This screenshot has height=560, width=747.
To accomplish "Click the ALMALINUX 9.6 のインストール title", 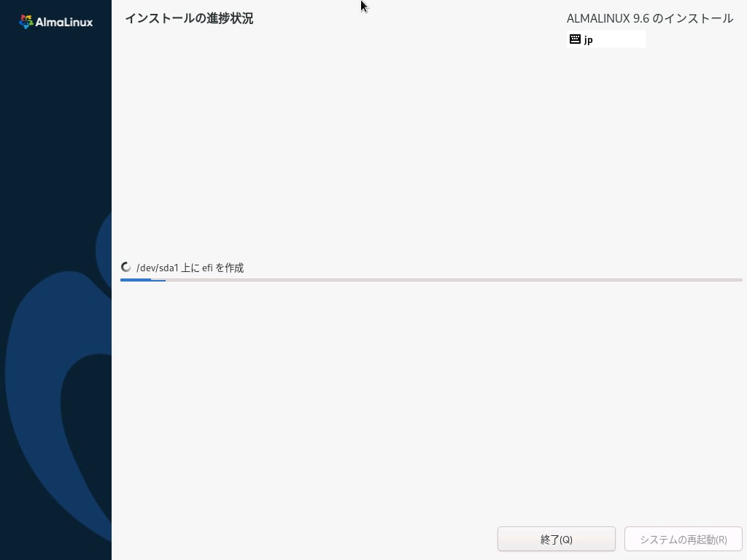I will tap(649, 18).
